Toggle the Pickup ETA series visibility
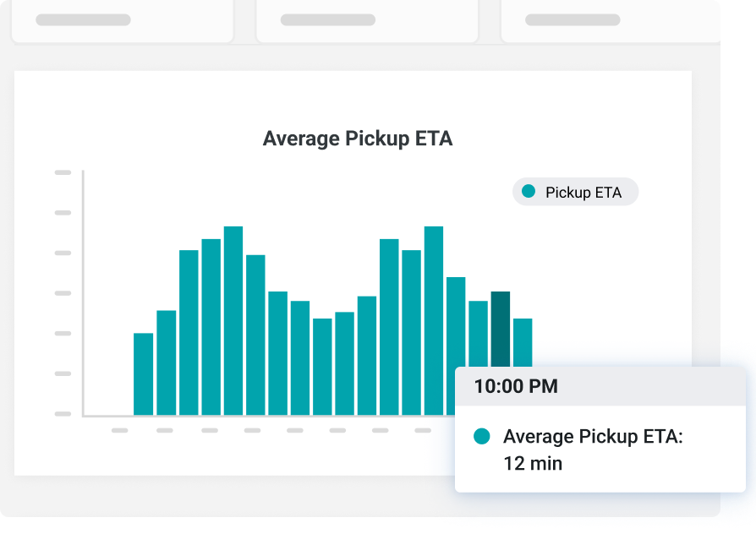 575,192
